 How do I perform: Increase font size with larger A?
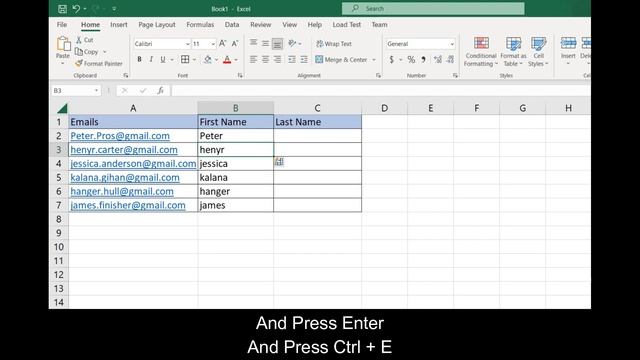point(222,44)
